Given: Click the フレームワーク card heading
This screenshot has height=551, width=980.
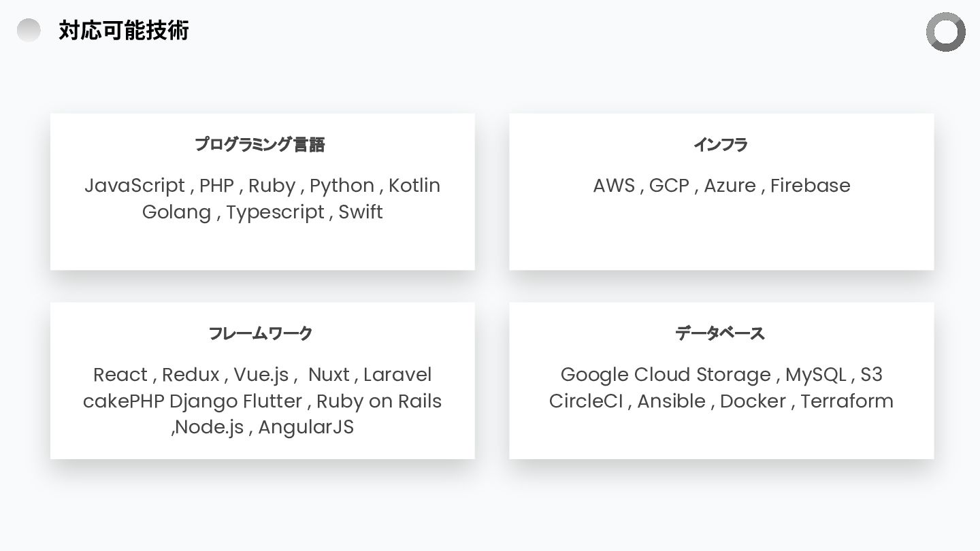Looking at the screenshot, I should pyautogui.click(x=260, y=333).
